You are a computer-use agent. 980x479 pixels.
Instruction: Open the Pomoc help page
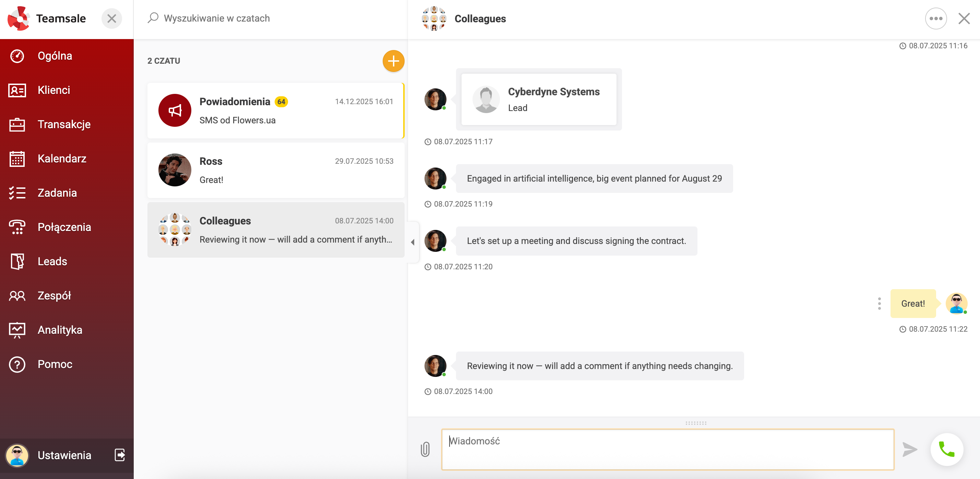click(x=55, y=364)
